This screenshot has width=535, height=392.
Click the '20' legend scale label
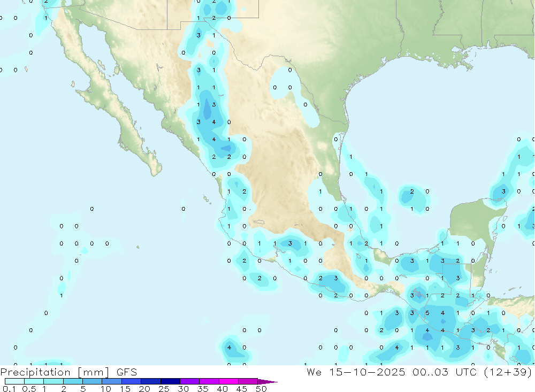(x=144, y=389)
